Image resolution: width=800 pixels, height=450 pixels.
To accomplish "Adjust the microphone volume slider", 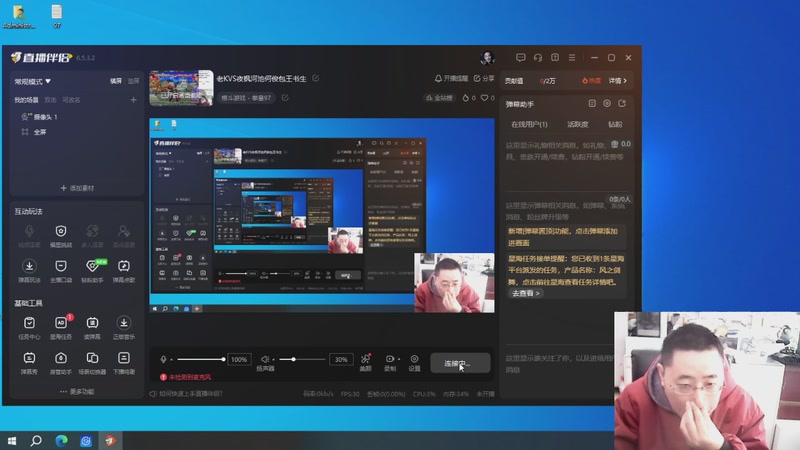I will click(201, 360).
